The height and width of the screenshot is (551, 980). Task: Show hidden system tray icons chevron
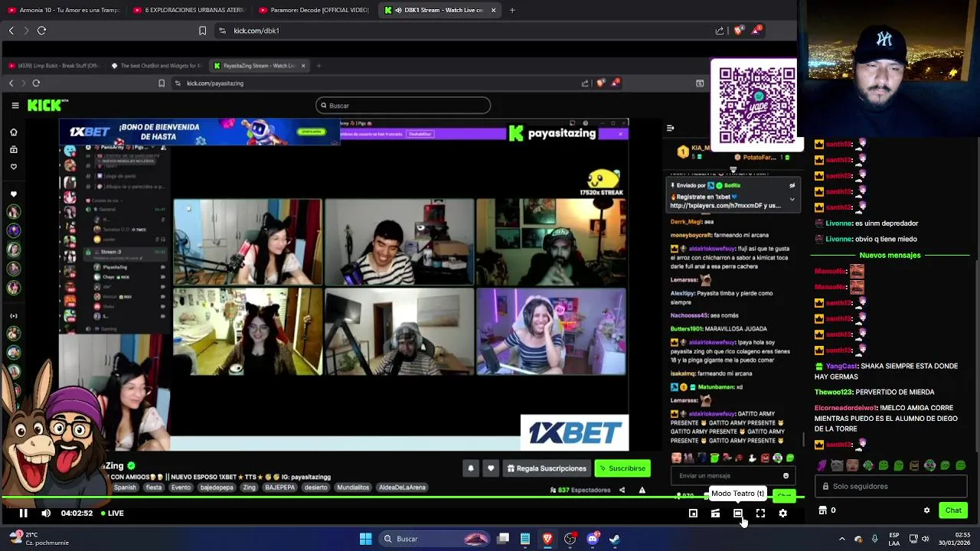(841, 539)
